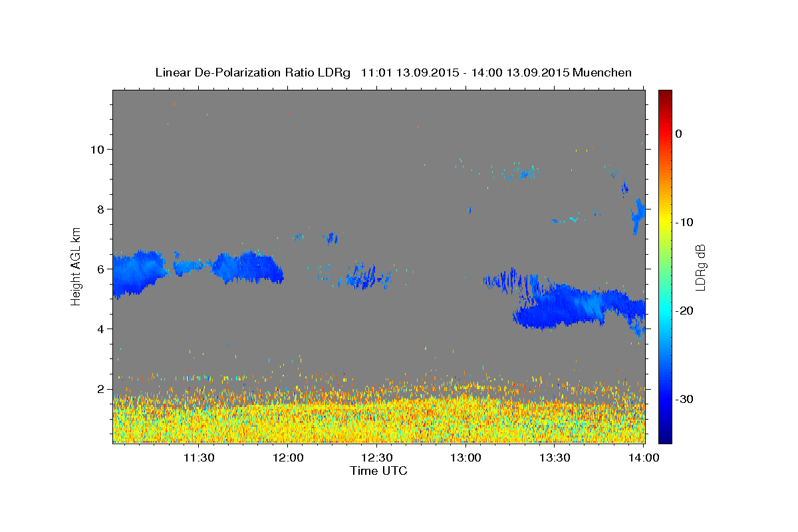Click the colorbar value 0
This screenshot has width=798, height=532.
pos(679,134)
